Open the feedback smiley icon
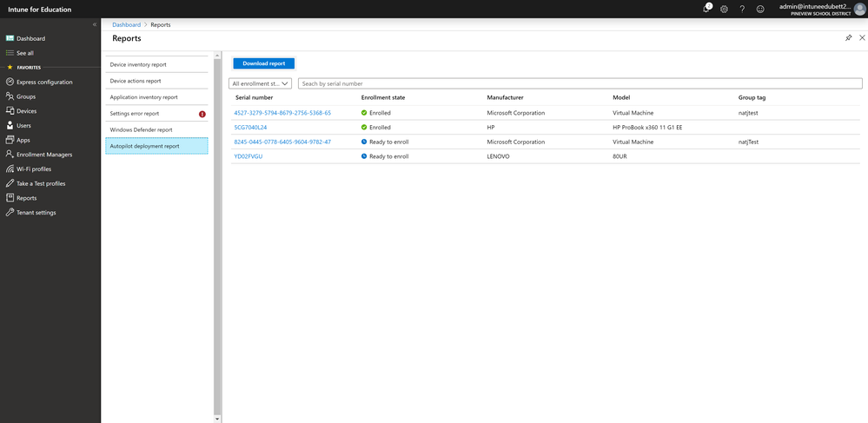Image resolution: width=868 pixels, height=423 pixels. point(760,9)
